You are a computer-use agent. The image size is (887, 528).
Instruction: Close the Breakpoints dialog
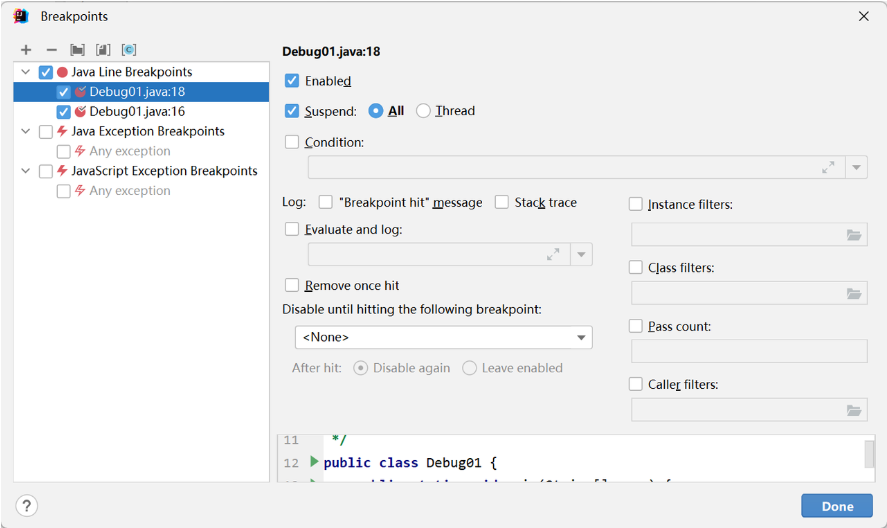[x=863, y=16]
